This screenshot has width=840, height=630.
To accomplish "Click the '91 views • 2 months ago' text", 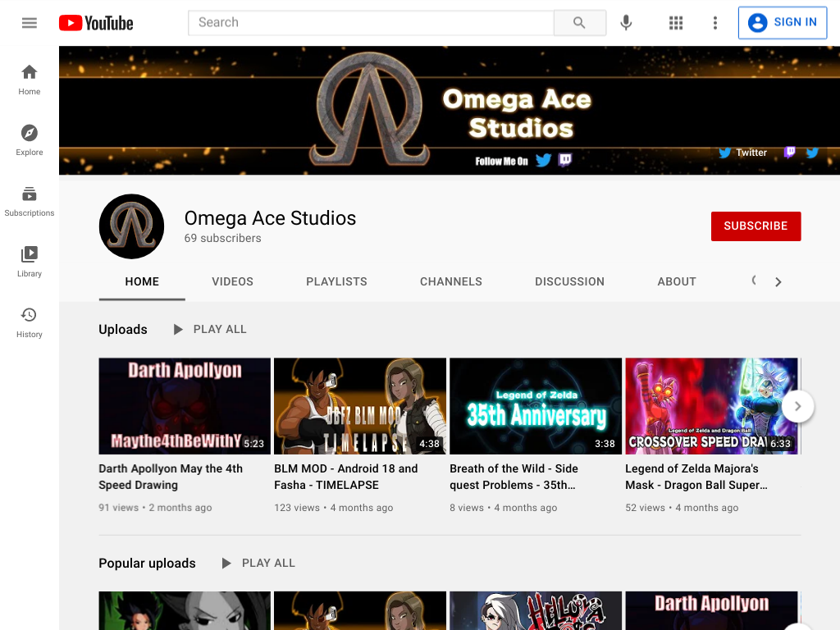I will pyautogui.click(x=155, y=507).
